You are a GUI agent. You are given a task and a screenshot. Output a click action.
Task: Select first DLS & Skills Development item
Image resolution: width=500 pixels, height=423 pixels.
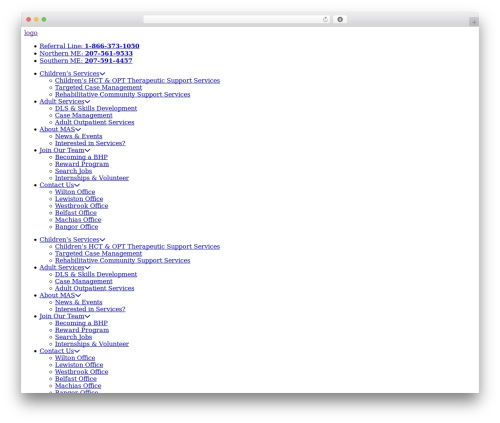pos(96,108)
